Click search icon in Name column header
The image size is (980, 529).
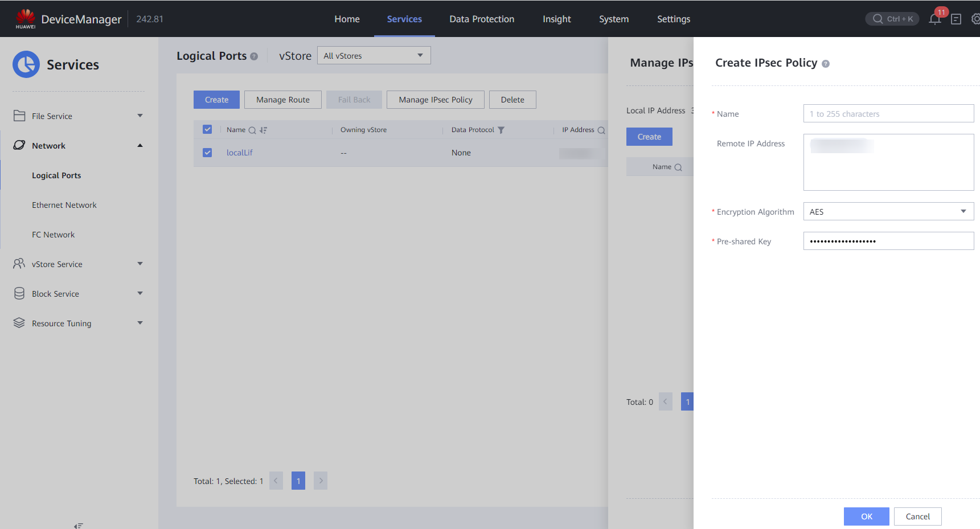[252, 130]
